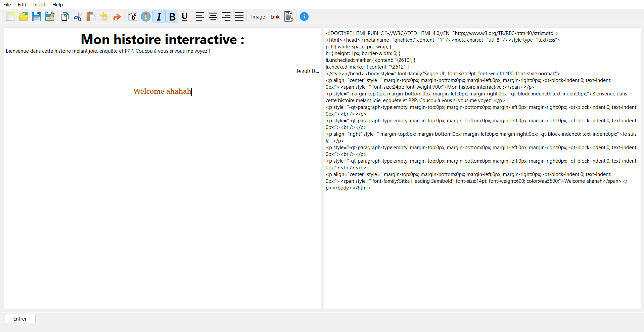The height and width of the screenshot is (332, 644).
Task: Open the Edit menu
Action: 22,5
